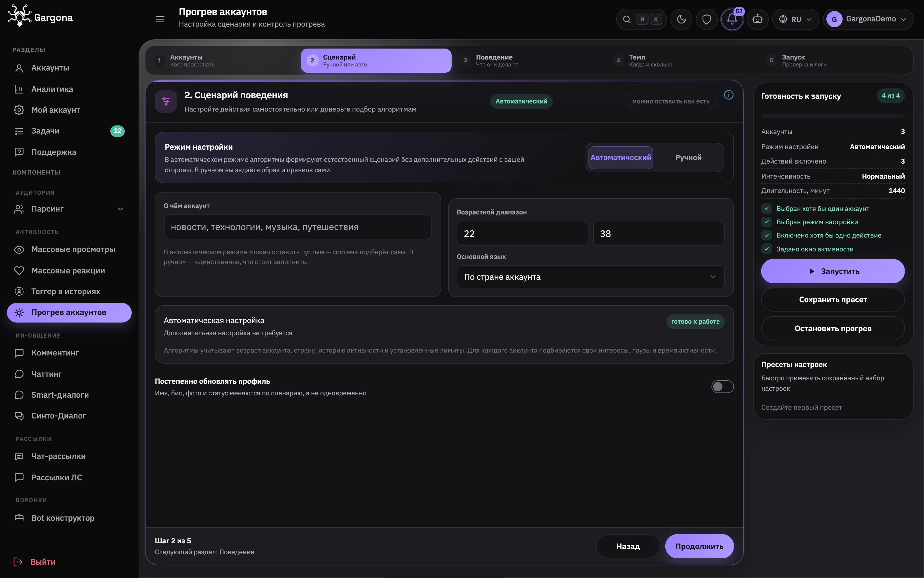Click the Запустить button
The image size is (924, 578).
(833, 271)
